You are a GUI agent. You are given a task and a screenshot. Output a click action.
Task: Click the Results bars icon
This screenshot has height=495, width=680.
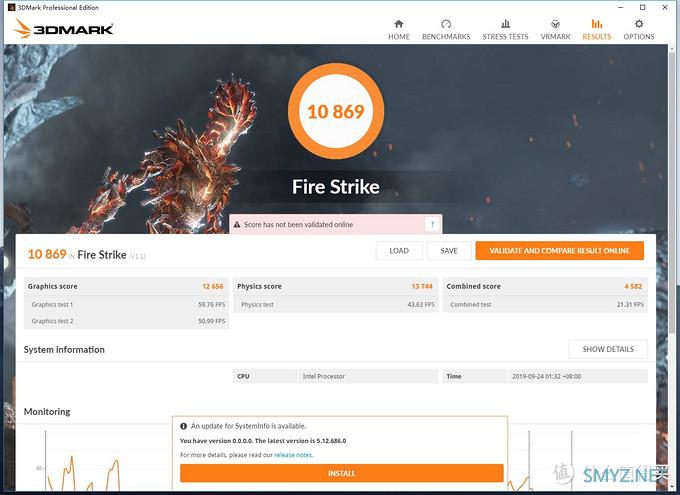pyautogui.click(x=597, y=23)
